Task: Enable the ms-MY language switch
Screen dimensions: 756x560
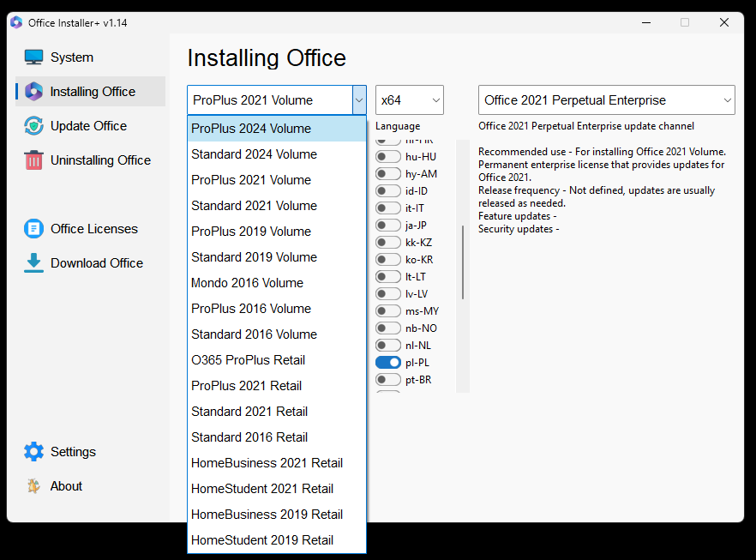Action: click(x=388, y=311)
